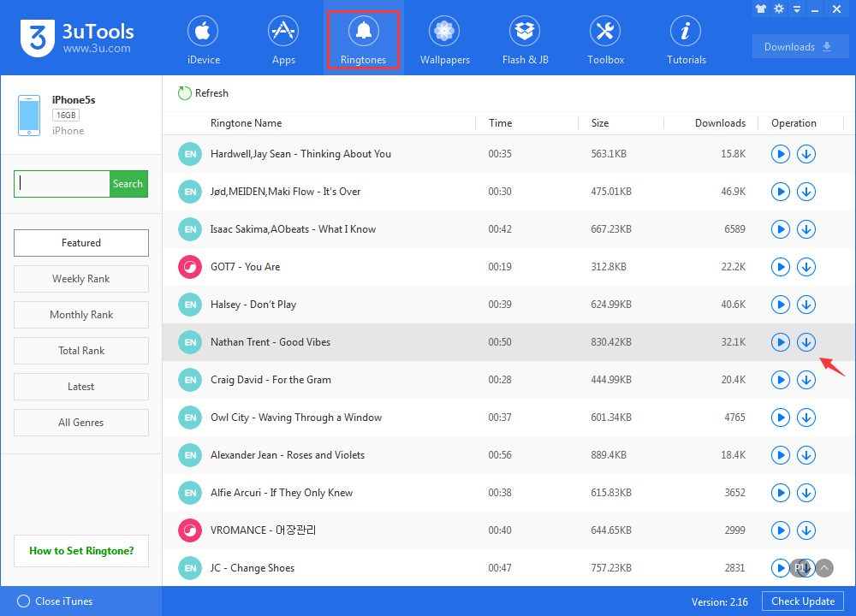Play Alexander Jean - Roses and Violets

click(x=781, y=455)
